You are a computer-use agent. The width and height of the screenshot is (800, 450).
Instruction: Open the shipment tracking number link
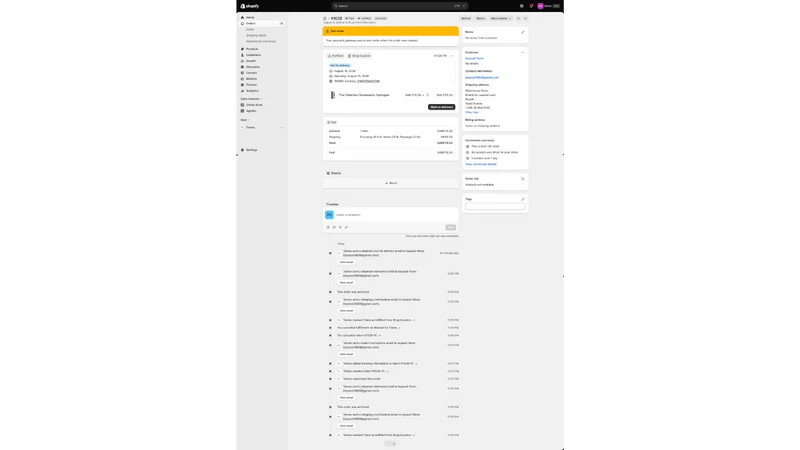(368, 81)
